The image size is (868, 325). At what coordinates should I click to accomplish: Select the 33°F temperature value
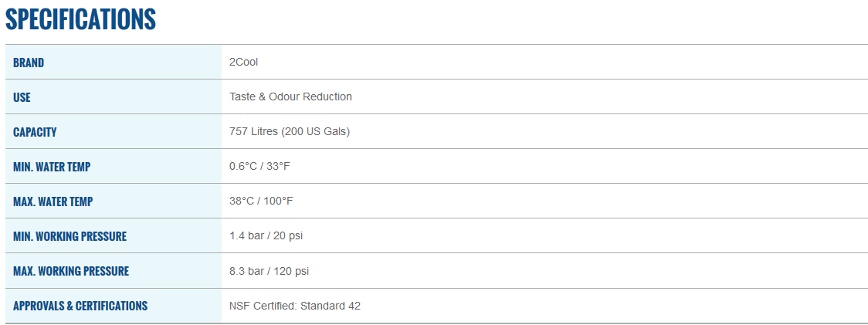(x=279, y=166)
